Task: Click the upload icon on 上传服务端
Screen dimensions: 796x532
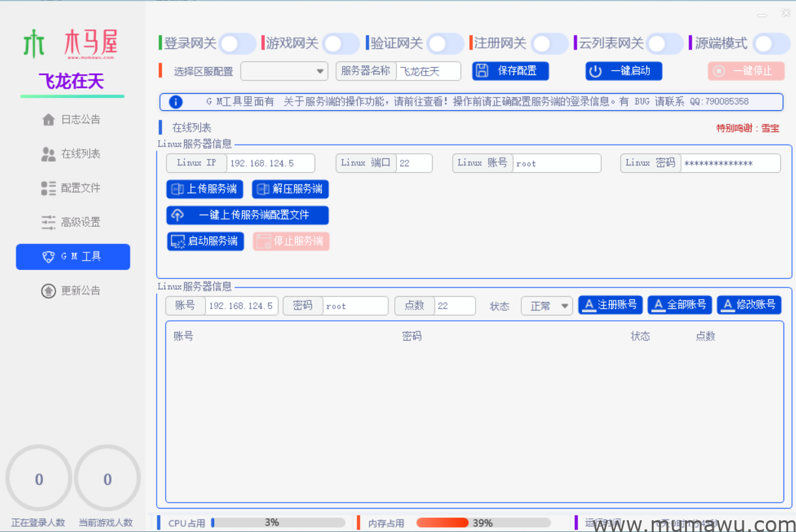Action: (x=177, y=189)
